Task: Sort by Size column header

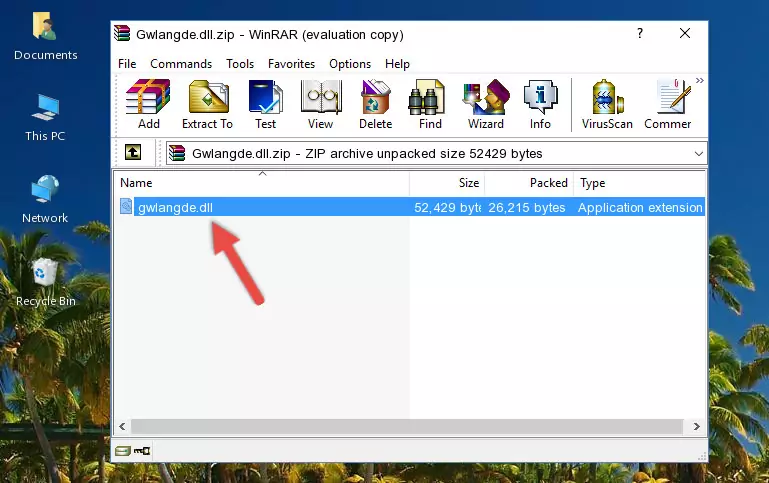Action: (447, 183)
